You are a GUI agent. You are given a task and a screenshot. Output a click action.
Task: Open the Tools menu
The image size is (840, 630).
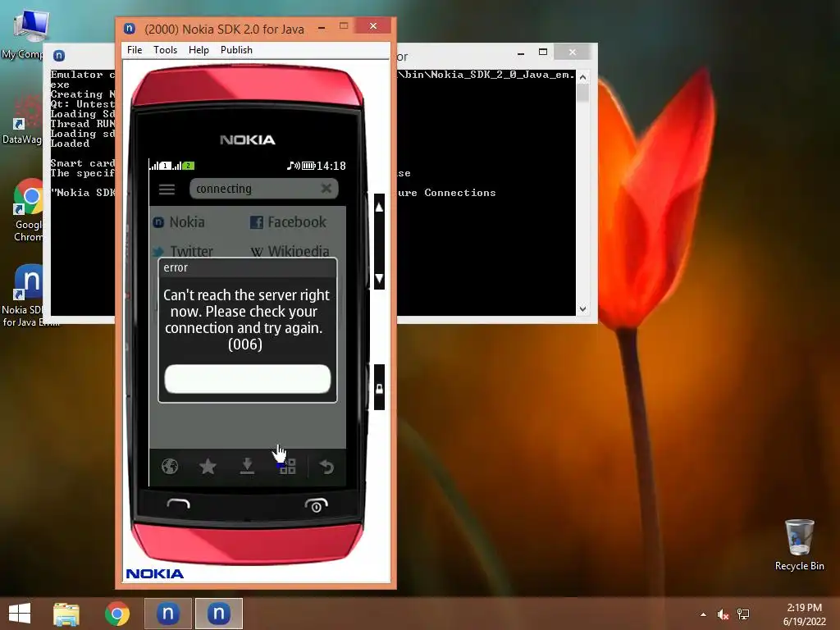click(x=165, y=50)
